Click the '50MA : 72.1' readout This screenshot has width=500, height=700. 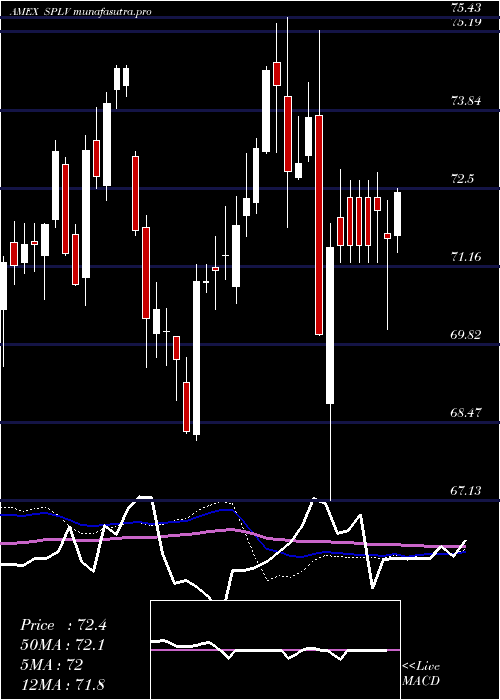pos(63,645)
